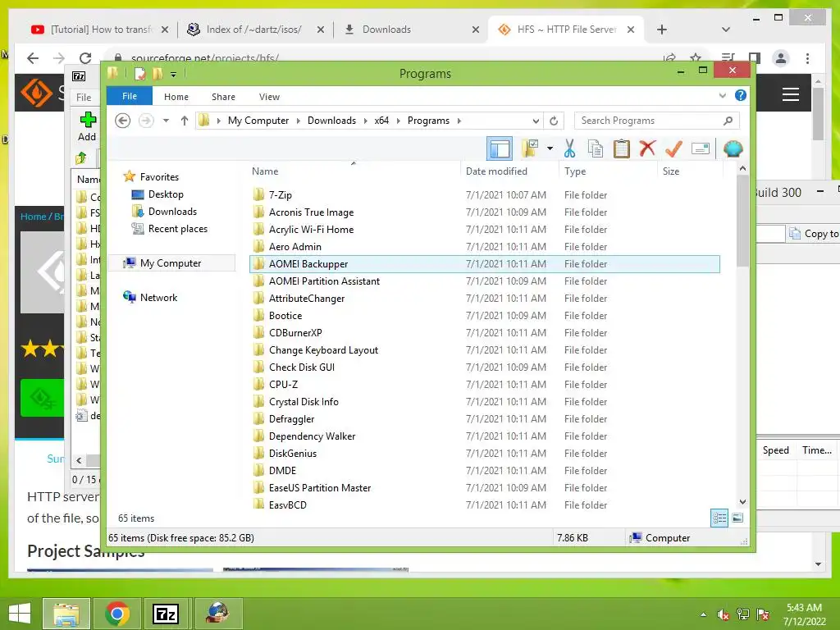840x630 pixels.
Task: Go back with the Explorer back arrow
Action: 123,121
